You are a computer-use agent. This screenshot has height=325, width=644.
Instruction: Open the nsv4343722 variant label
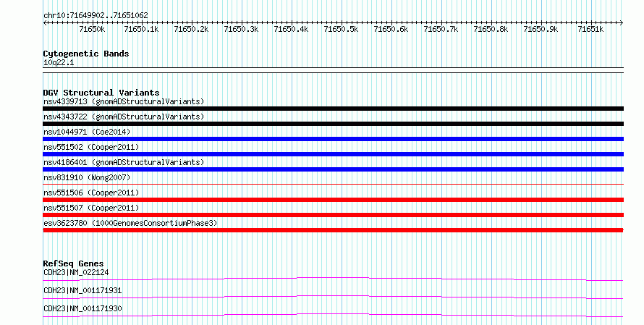point(124,117)
